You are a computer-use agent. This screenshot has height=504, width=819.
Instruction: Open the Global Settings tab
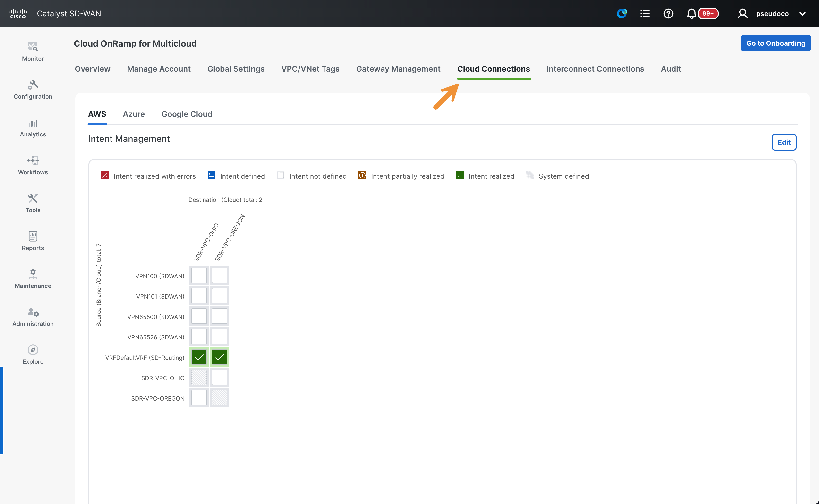[x=236, y=69]
